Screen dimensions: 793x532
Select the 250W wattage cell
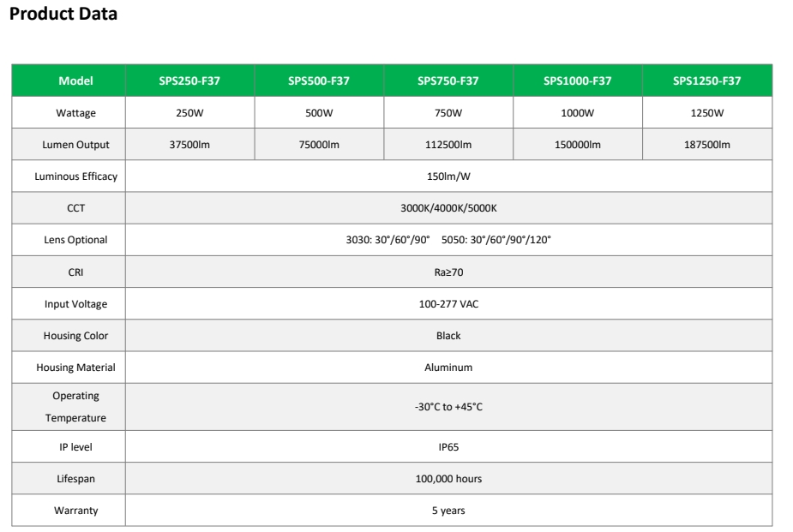[x=190, y=111]
